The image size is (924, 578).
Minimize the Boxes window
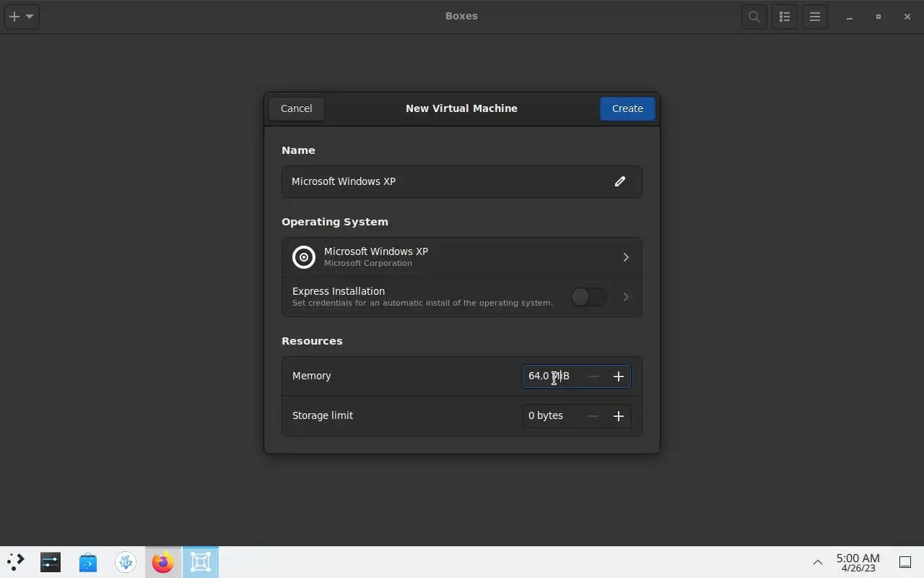coord(850,17)
